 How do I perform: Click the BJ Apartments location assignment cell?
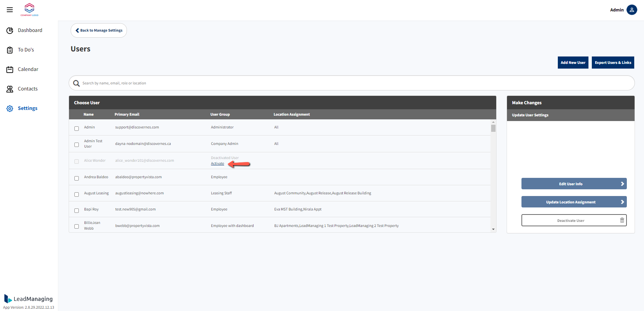[336, 226]
